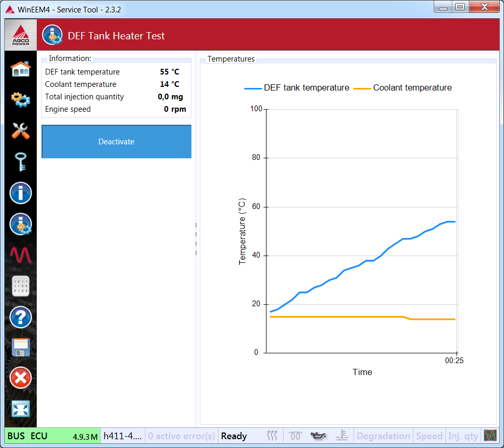Image resolution: width=504 pixels, height=448 pixels.
Task: Open the info-with-gears tests icon in sidebar
Action: tap(21, 224)
